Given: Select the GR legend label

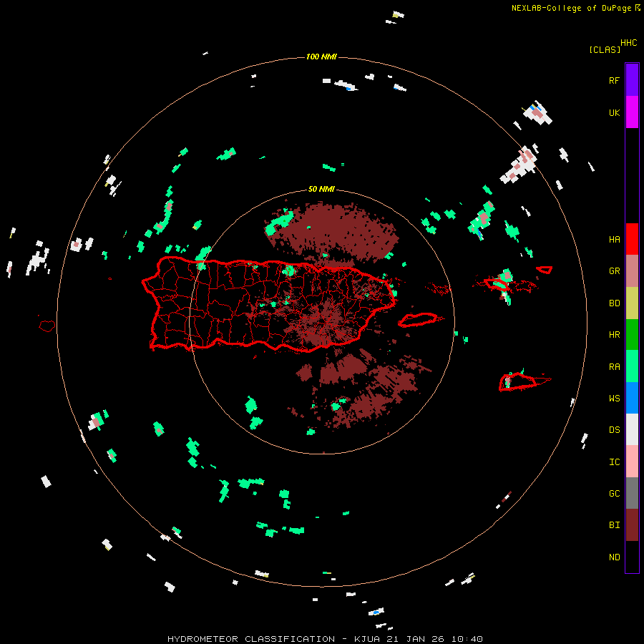Looking at the screenshot, I should [x=614, y=271].
